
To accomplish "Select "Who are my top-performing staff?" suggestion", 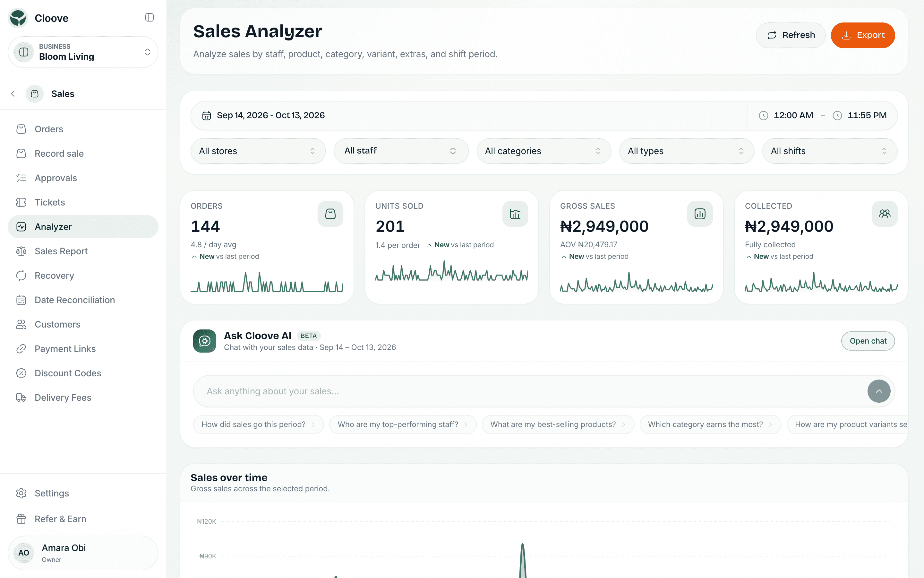I will [402, 424].
